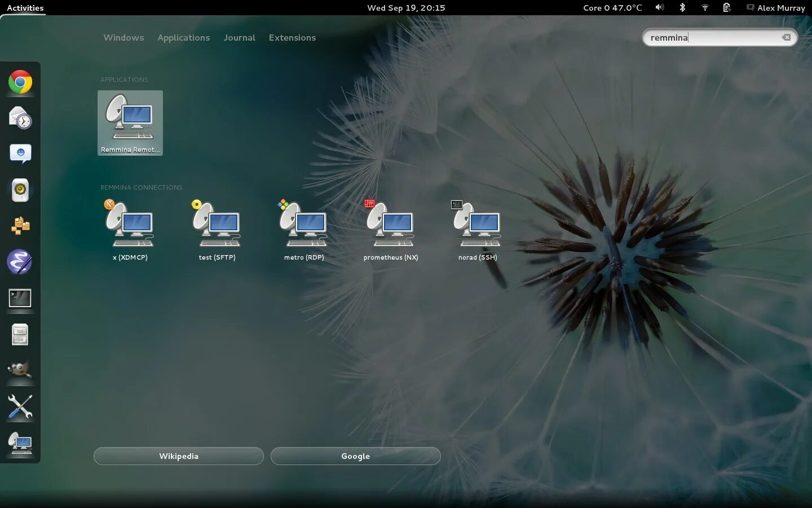812x508 pixels.
Task: Click the norad (SSH) label text
Action: point(478,257)
